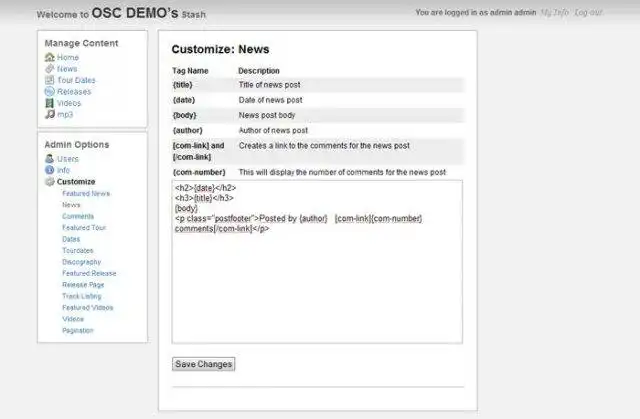Image resolution: width=640 pixels, height=419 pixels.
Task: Click Save Changes button
Action: click(x=203, y=364)
